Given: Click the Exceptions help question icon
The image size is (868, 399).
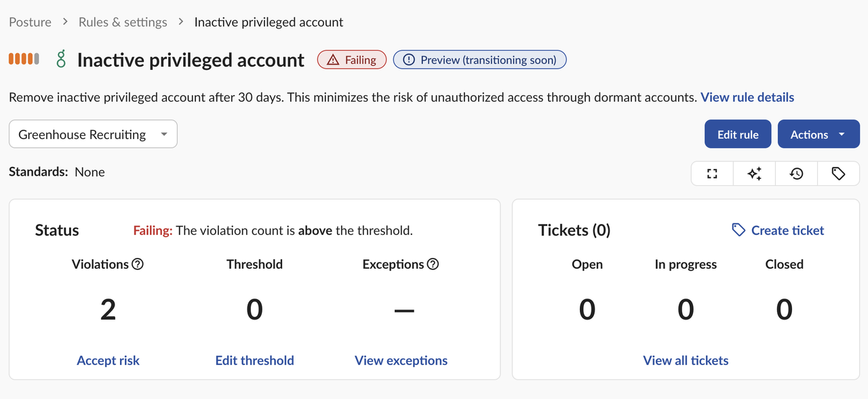Looking at the screenshot, I should (x=433, y=264).
